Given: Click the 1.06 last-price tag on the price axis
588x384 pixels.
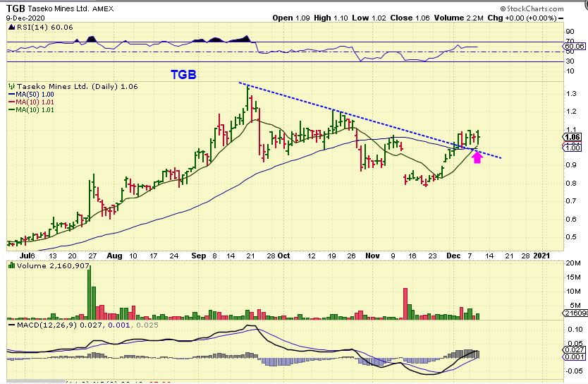Looking at the screenshot, I should coord(572,137).
